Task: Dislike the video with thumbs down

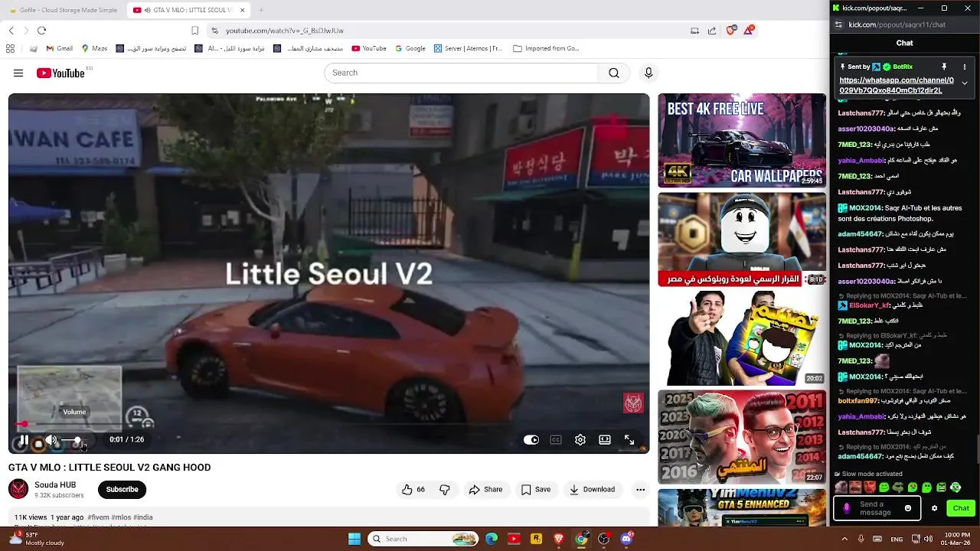Action: click(445, 490)
